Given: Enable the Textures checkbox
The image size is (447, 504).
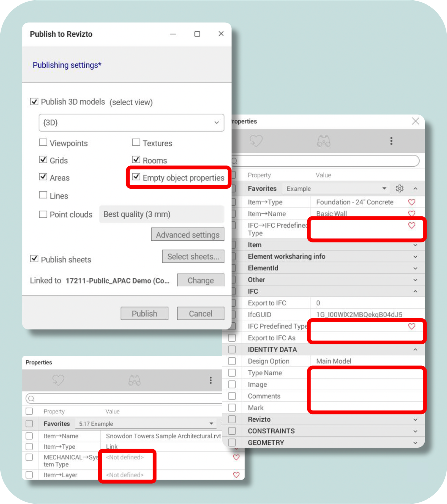Looking at the screenshot, I should pyautogui.click(x=136, y=142).
